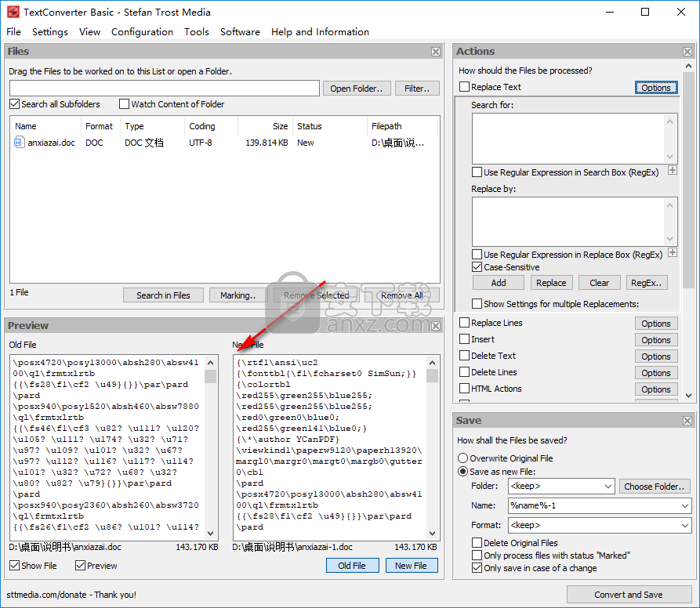Click the New File button
700x608 pixels.
[412, 566]
